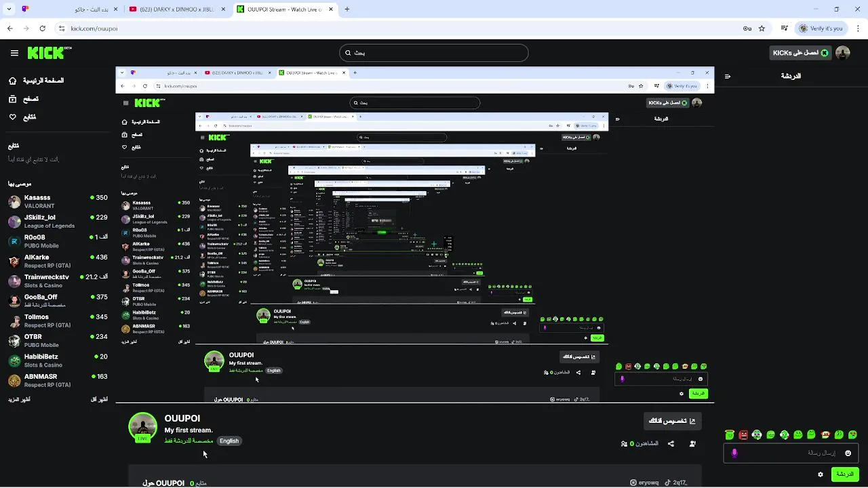Expand show more recommended channels
The image size is (868, 488).
coord(19,400)
